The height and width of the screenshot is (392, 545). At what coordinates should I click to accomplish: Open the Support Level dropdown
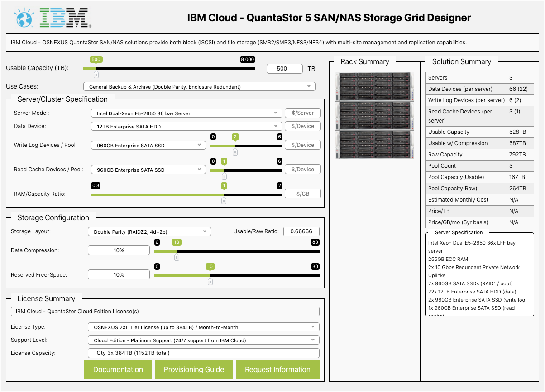click(x=203, y=340)
